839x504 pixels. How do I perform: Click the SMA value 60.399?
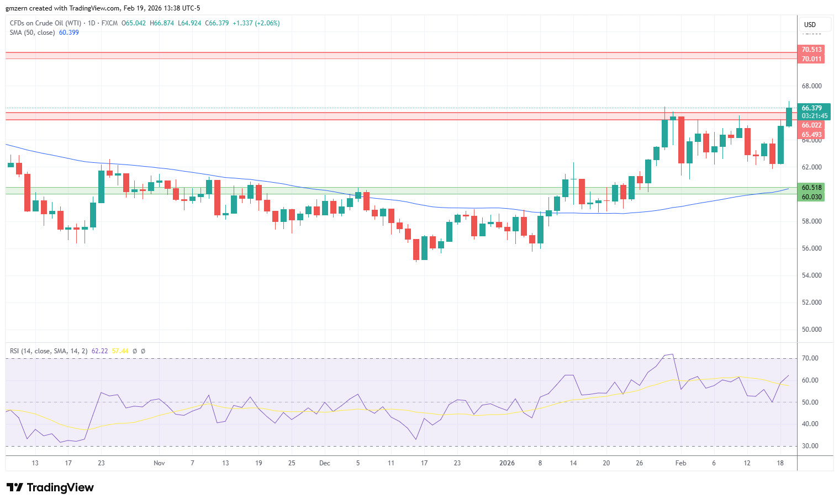pyautogui.click(x=69, y=33)
